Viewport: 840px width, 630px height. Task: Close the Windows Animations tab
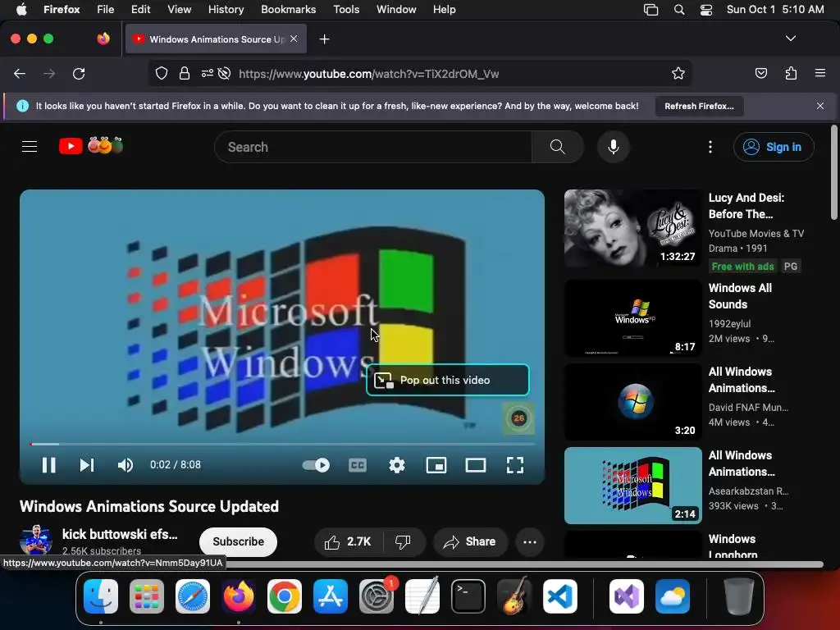294,39
